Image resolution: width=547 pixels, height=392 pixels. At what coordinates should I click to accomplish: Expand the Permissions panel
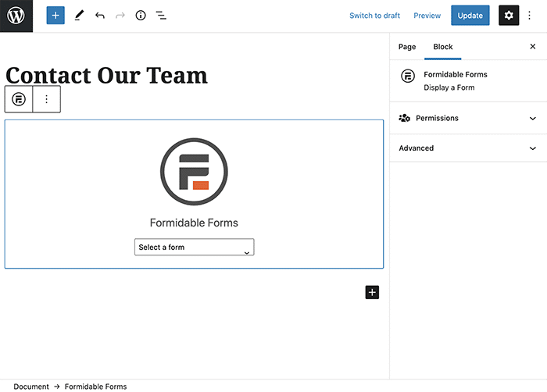pos(468,118)
